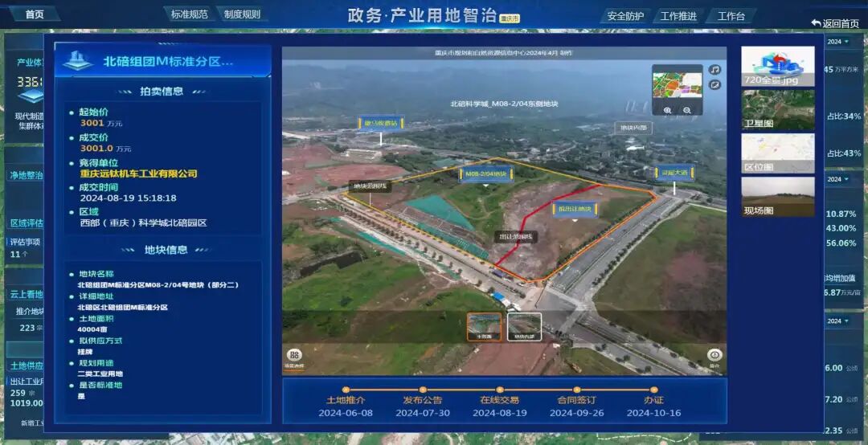Open the 卫星图 thumbnail
868x445 pixels.
[778, 109]
